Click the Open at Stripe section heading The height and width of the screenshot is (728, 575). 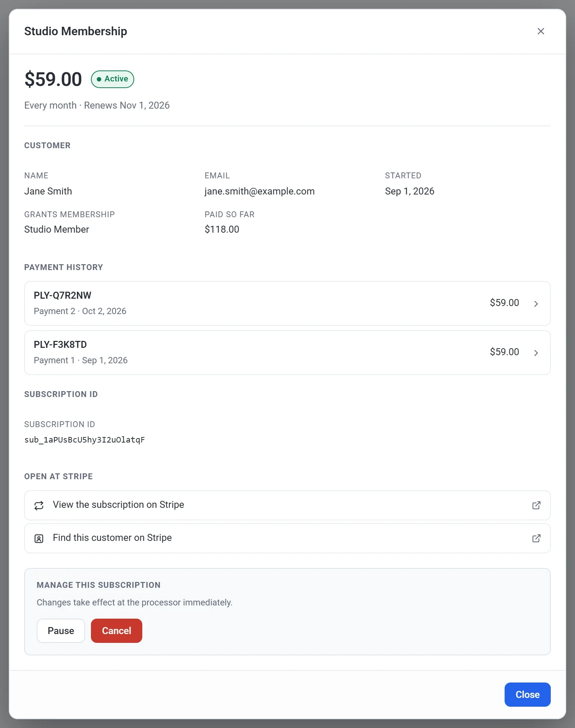click(58, 476)
